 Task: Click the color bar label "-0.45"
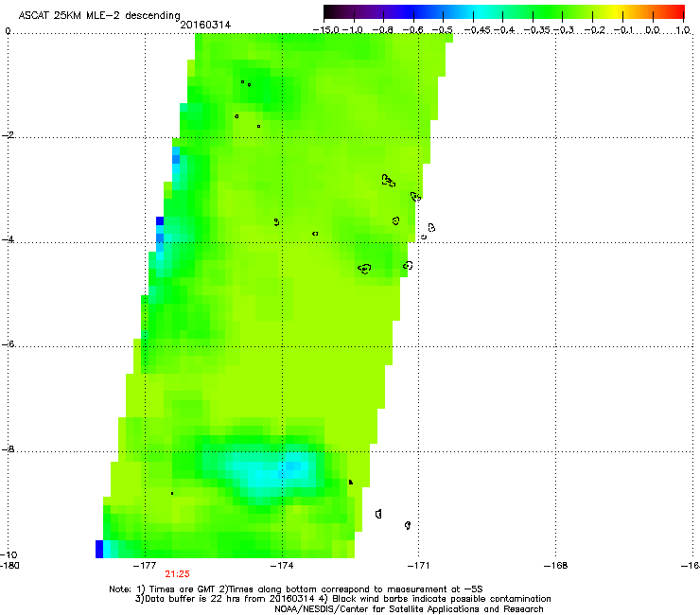coord(477,30)
